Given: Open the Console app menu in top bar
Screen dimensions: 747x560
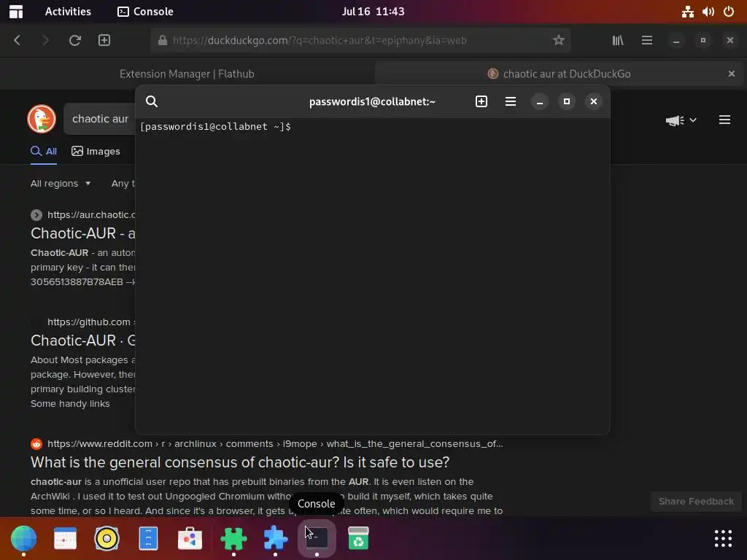Looking at the screenshot, I should [x=145, y=12].
